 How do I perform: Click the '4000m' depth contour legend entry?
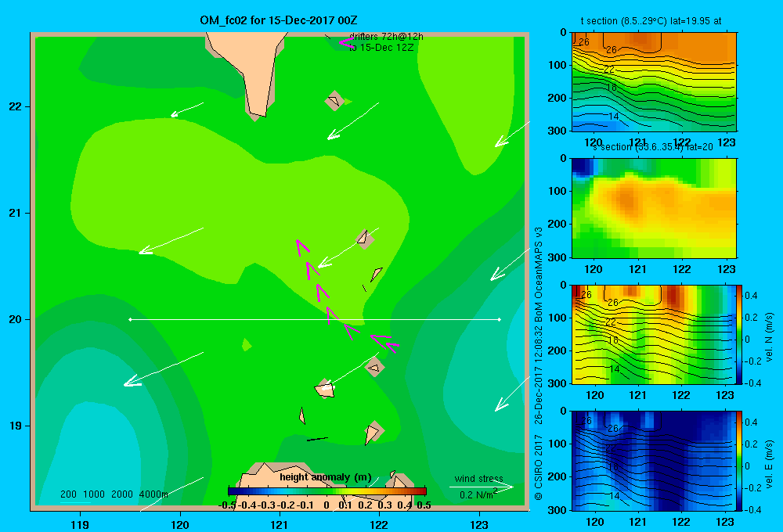click(153, 494)
